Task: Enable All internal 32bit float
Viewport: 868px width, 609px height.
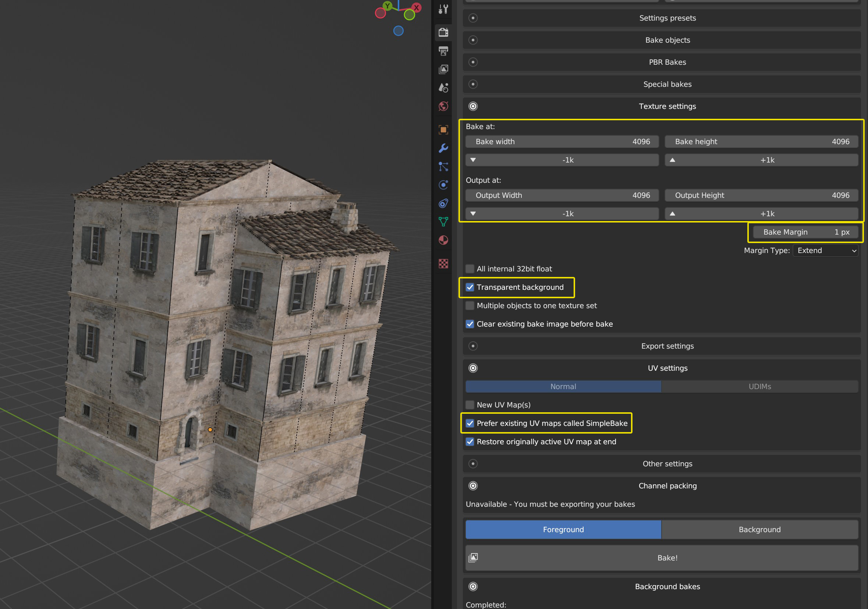Action: click(x=470, y=268)
